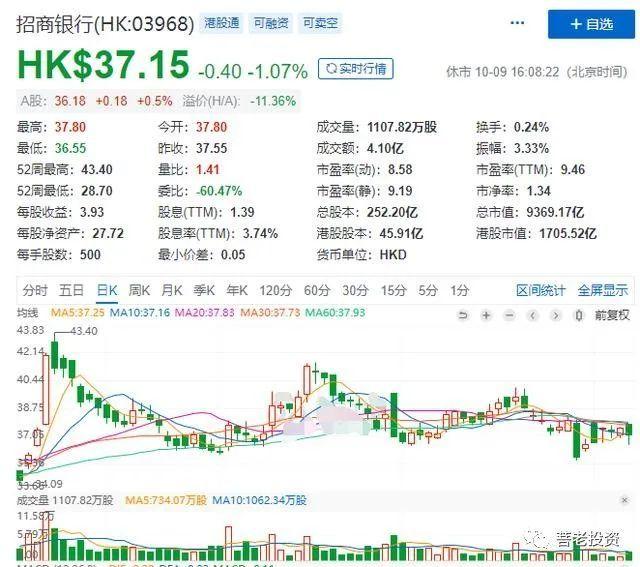Click the three-dots more options icon
Image resolution: width=640 pixels, height=567 pixels.
[517, 23]
